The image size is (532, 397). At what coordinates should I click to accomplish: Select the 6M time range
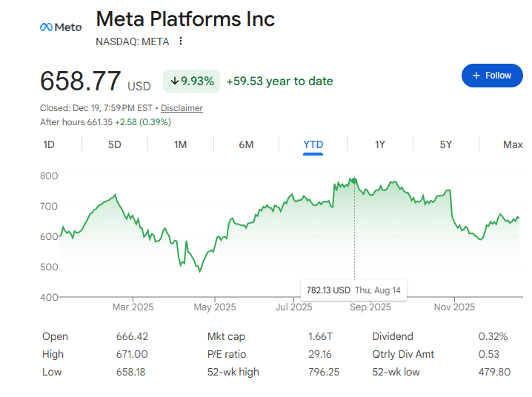(x=247, y=144)
